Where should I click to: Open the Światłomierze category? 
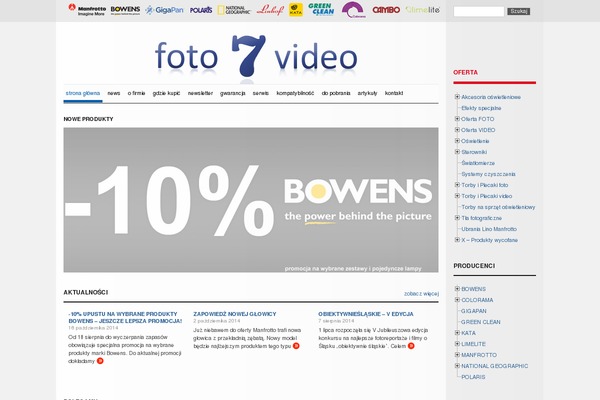[x=478, y=163]
